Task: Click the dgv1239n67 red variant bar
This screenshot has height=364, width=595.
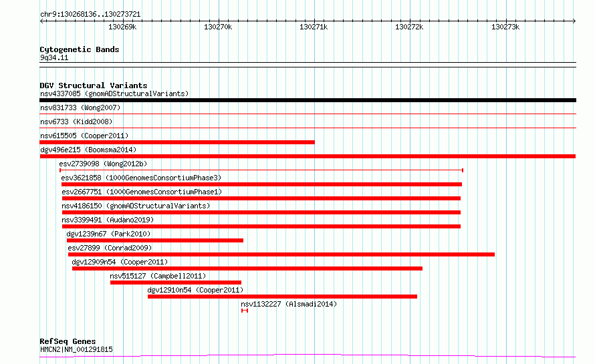Action: [x=155, y=240]
